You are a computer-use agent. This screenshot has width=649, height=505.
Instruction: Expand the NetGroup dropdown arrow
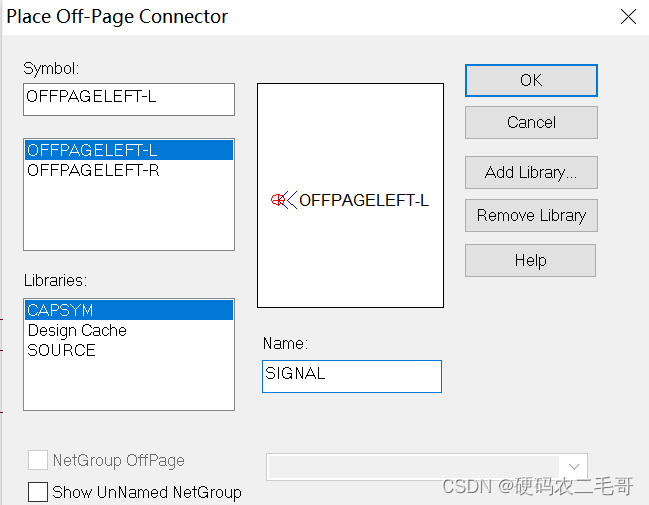pyautogui.click(x=574, y=467)
